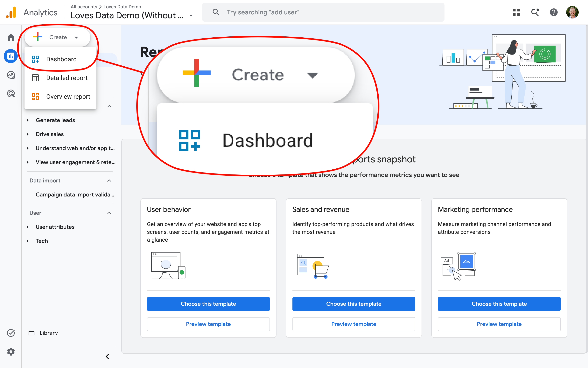588x368 pixels.
Task: Click the magnifier icon in search bar
Action: pyautogui.click(x=216, y=12)
